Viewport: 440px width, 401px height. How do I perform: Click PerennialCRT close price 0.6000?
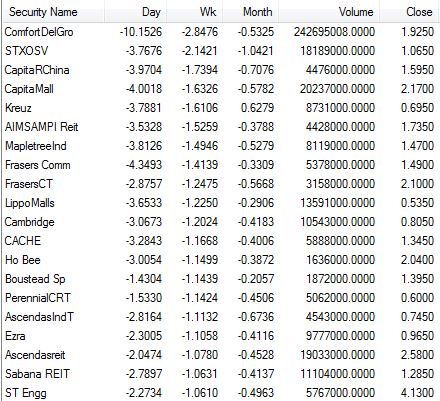coord(417,298)
